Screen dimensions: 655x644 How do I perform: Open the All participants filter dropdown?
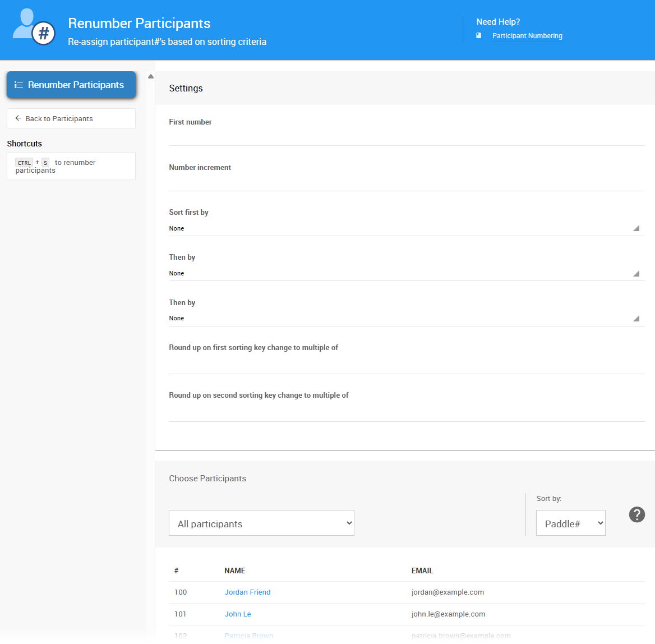(x=261, y=523)
